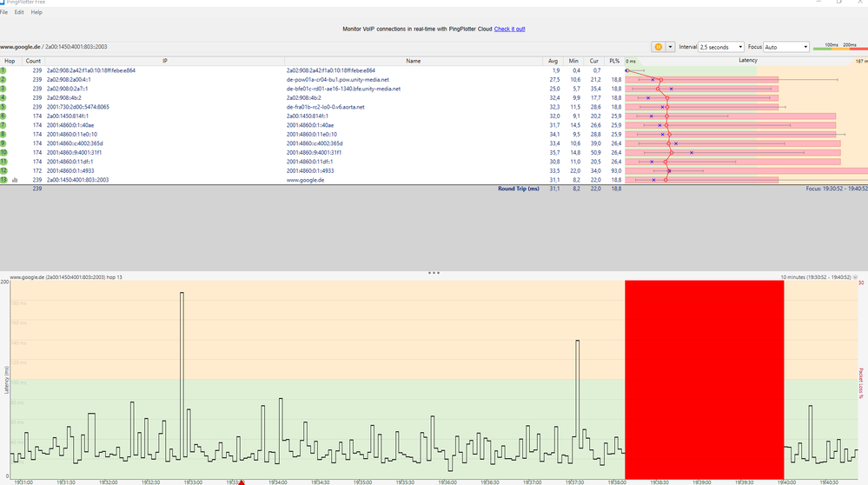Click the Min column header
Viewport: 868px width, 485px height.
(573, 61)
